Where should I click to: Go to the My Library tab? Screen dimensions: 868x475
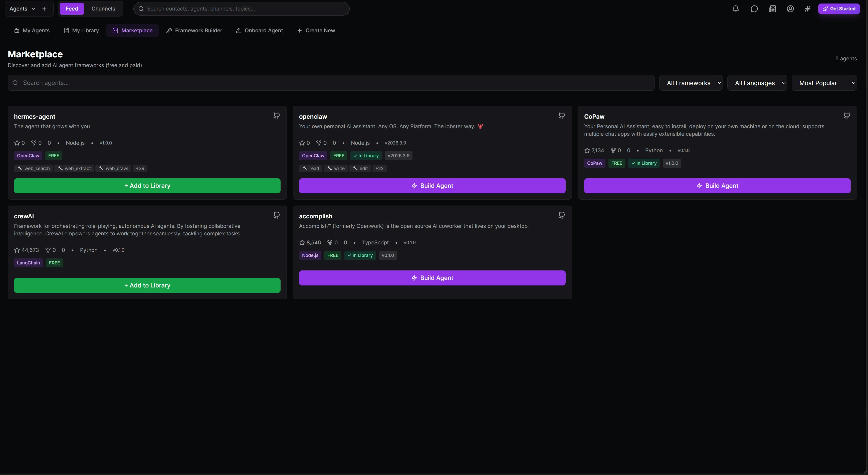(81, 31)
